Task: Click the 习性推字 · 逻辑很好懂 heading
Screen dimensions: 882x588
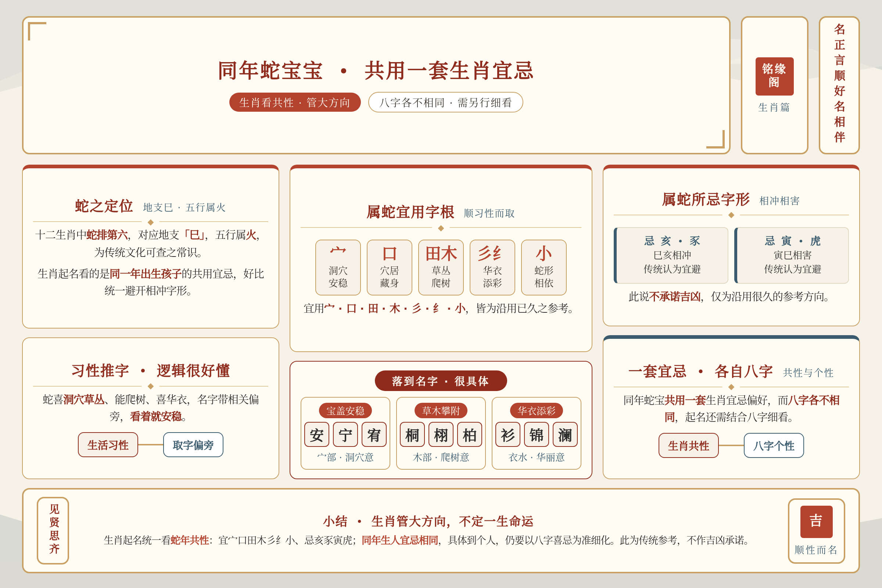Action: tap(150, 370)
